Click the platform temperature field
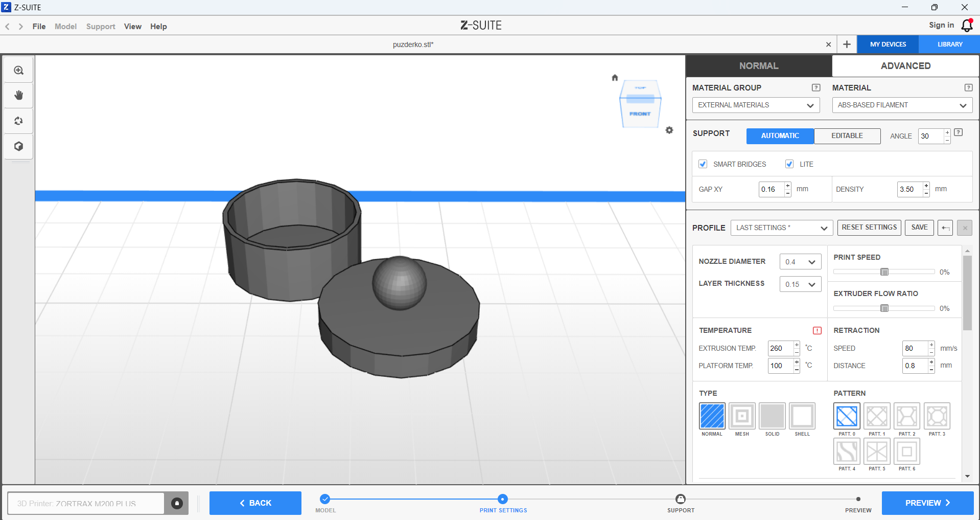This screenshot has height=520, width=980. [780, 366]
